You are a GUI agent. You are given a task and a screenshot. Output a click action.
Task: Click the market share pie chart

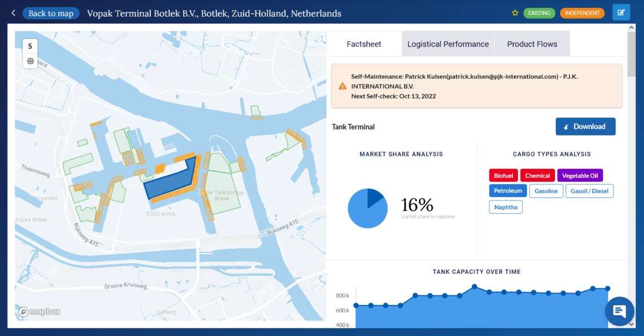tap(368, 208)
